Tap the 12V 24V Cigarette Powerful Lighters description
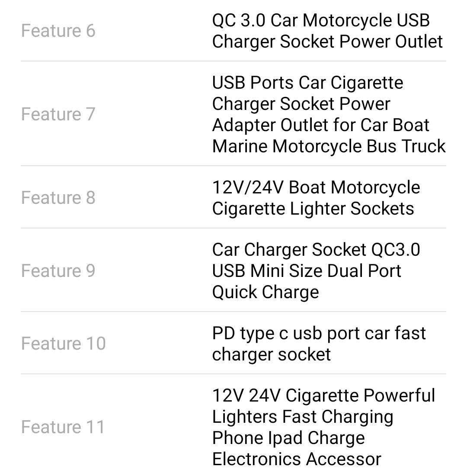467x476 pixels. point(323,427)
